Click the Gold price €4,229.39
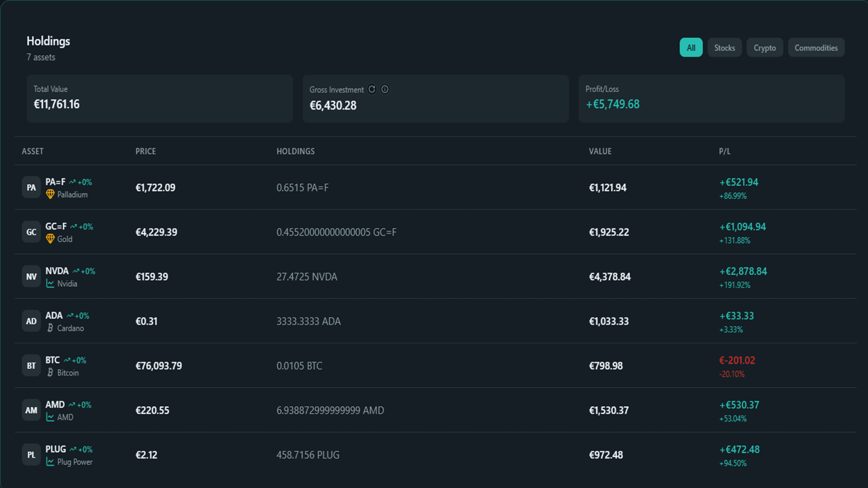 click(x=156, y=232)
